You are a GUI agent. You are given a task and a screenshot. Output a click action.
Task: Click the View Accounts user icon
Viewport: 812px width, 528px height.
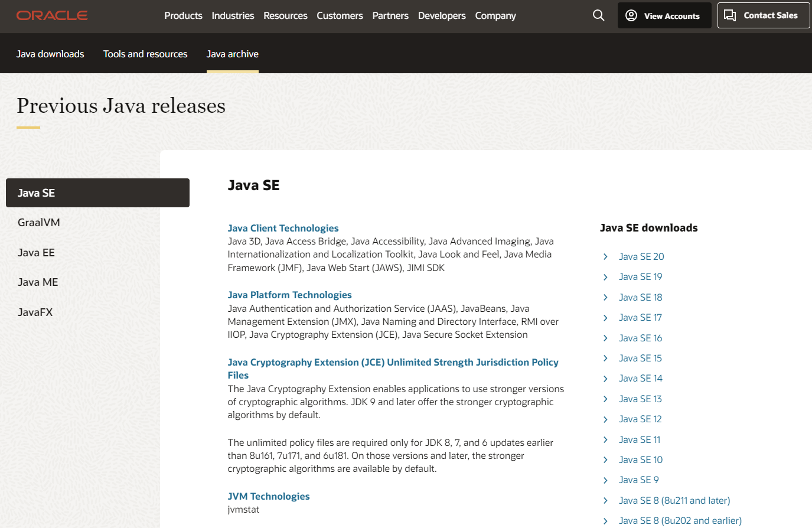coord(631,15)
